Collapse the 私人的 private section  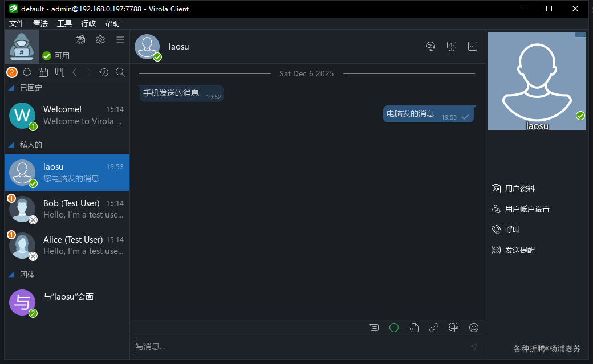point(11,145)
